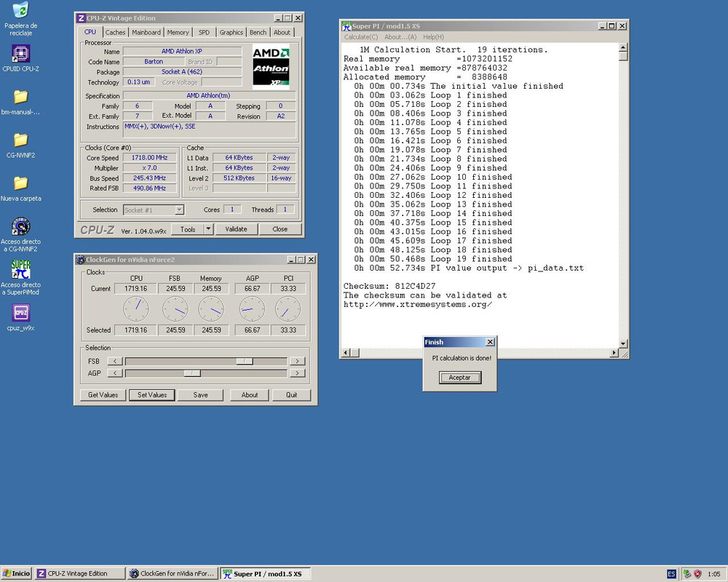The image size is (728, 582).
Task: Click Get Values in ClockGen
Action: coord(103,395)
